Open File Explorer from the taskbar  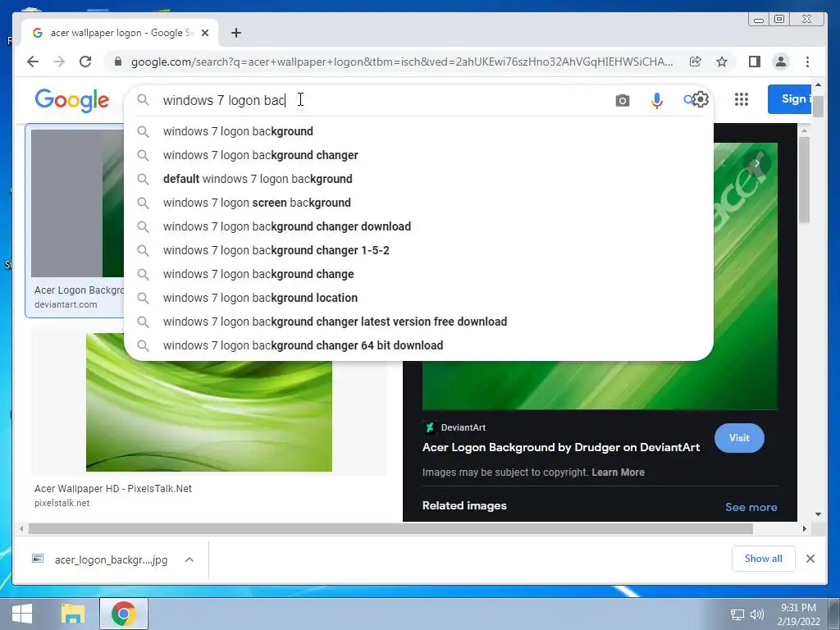[x=73, y=614]
